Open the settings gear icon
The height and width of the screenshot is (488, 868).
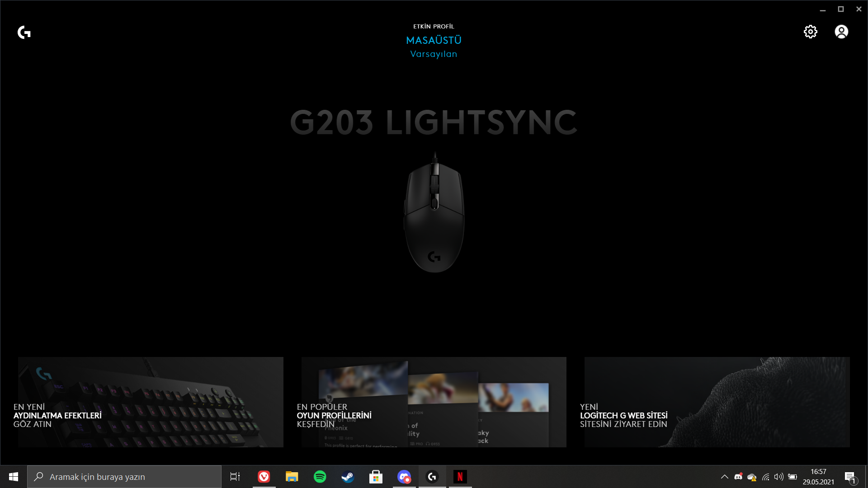pyautogui.click(x=810, y=32)
